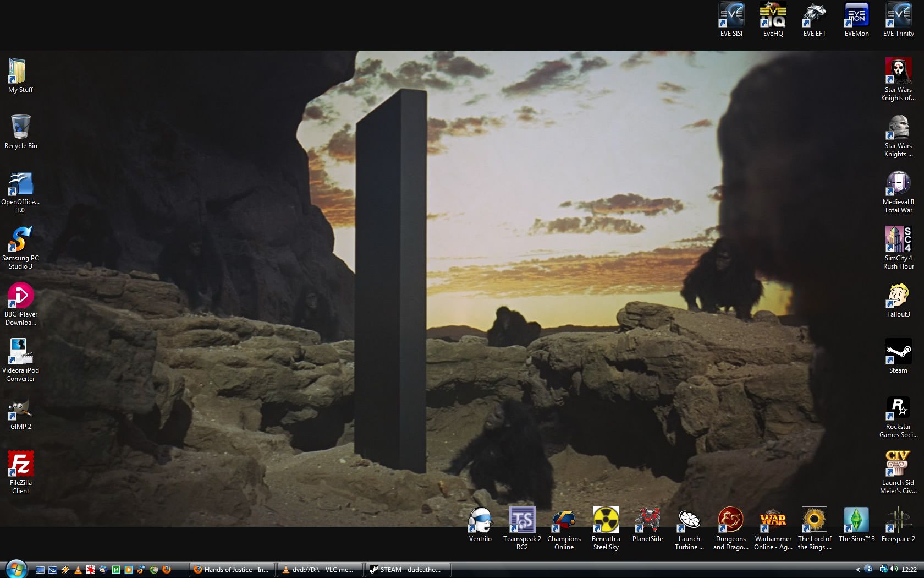
Task: Select the Fallout3 desktop icon
Action: click(898, 296)
